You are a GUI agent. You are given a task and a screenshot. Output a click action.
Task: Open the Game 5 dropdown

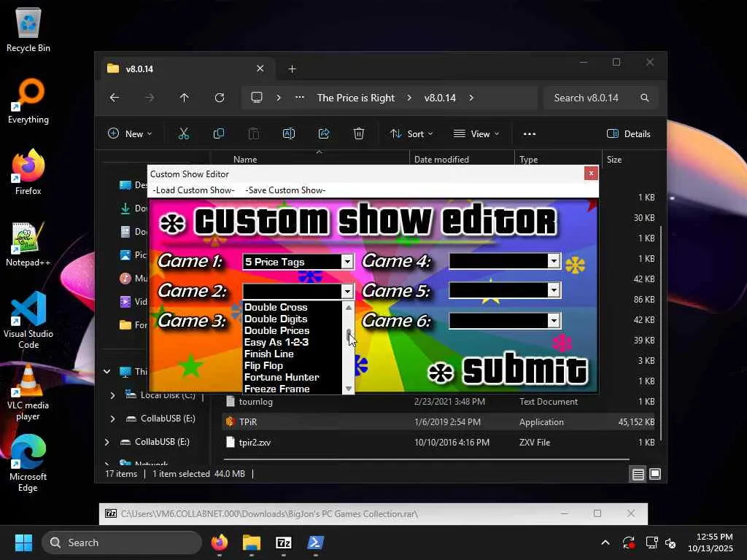click(554, 290)
